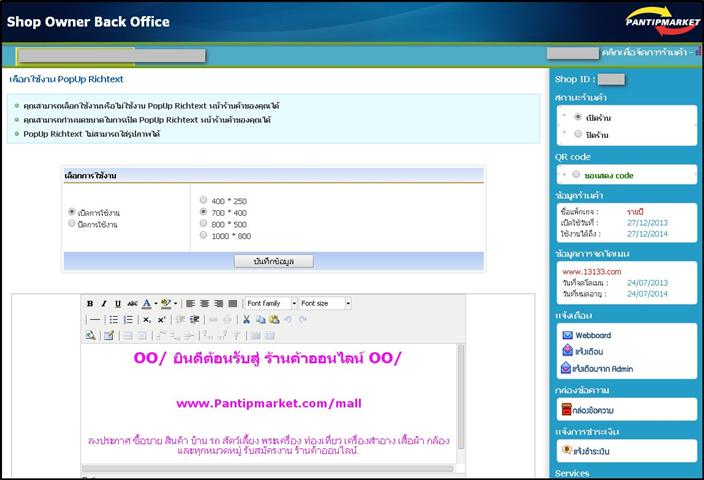
Task: Toggle italic formatting in the editor
Action: pos(104,304)
